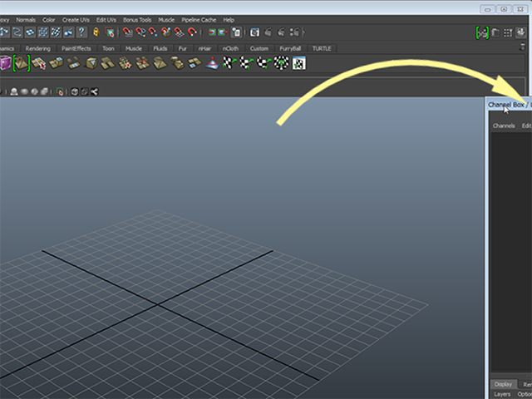The height and width of the screenshot is (399, 532).
Task: Click the green-bracketed pyramid shelf icon
Action: pos(22,63)
